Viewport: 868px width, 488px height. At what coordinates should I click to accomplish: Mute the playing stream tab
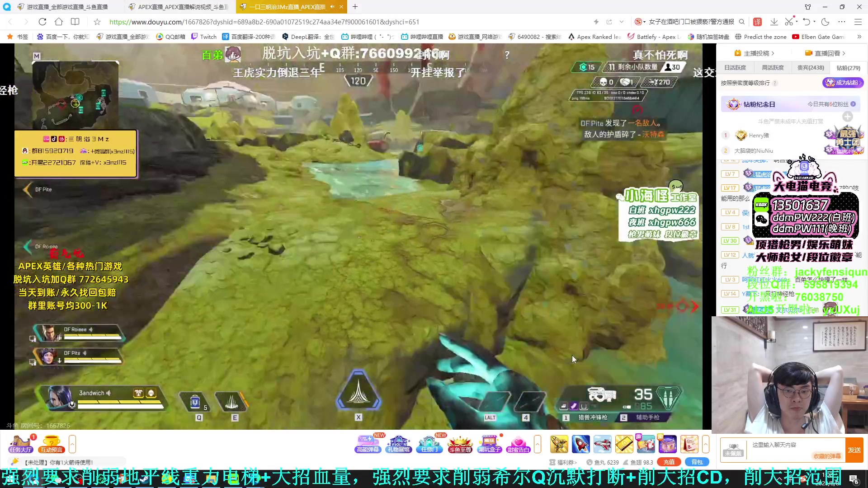(332, 7)
